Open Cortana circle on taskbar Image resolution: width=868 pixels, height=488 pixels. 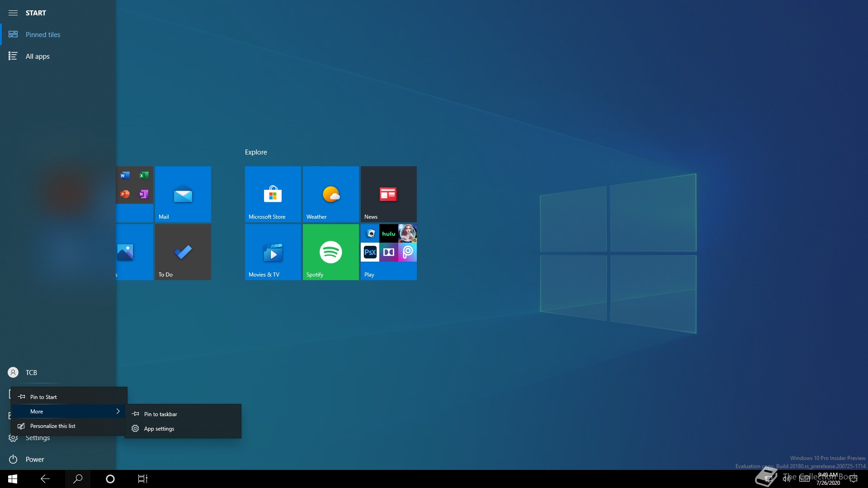point(110,479)
